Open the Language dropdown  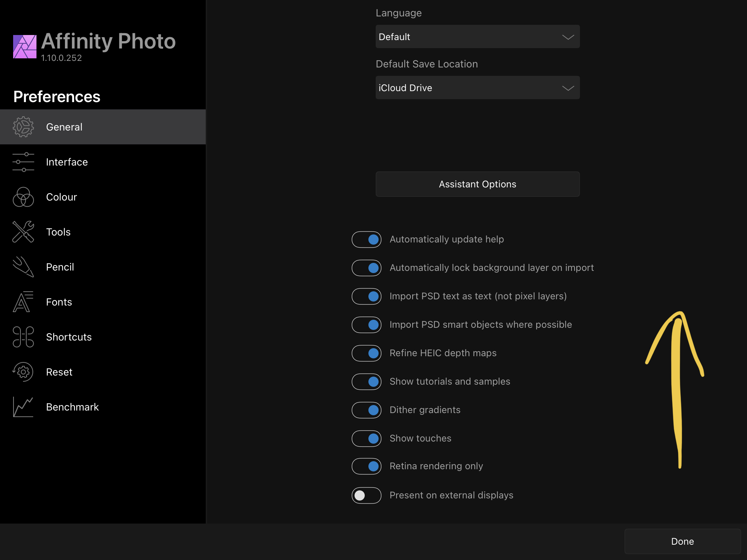tap(477, 36)
